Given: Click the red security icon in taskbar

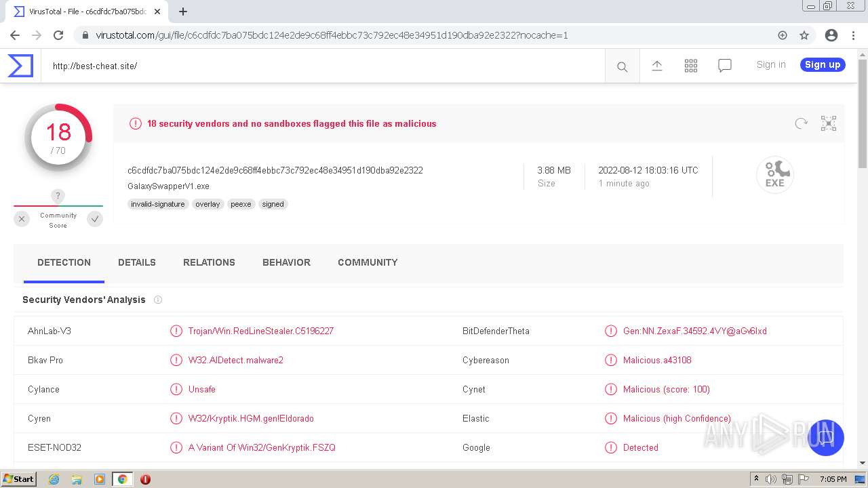Looking at the screenshot, I should pos(145,479).
